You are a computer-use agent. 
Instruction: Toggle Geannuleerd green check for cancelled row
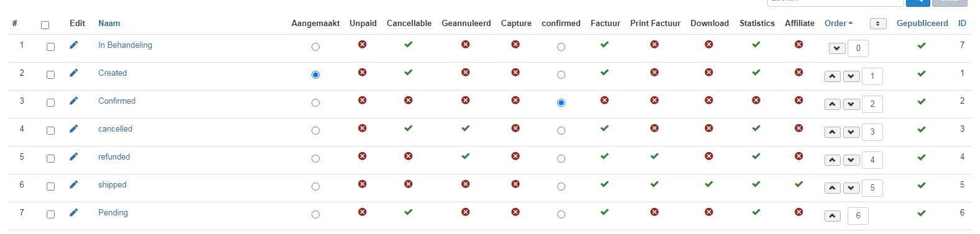(x=465, y=128)
